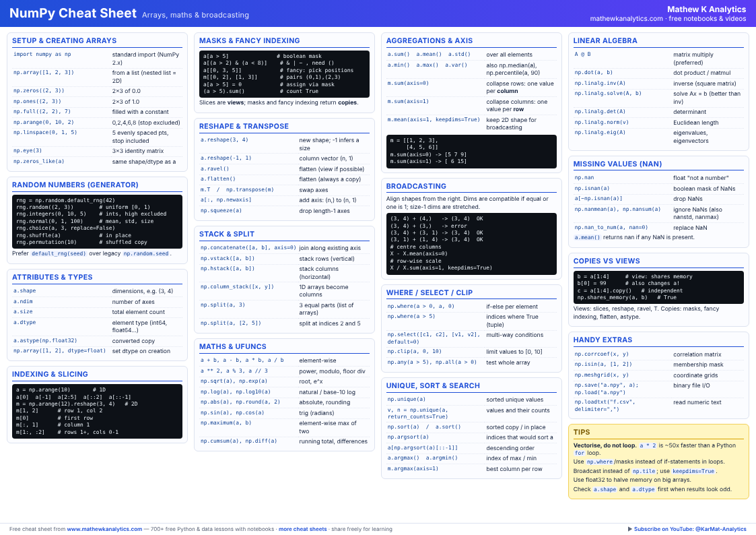Select the 'AGGREGATIONS & AXIS' heading
756x535 pixels.
click(x=429, y=40)
